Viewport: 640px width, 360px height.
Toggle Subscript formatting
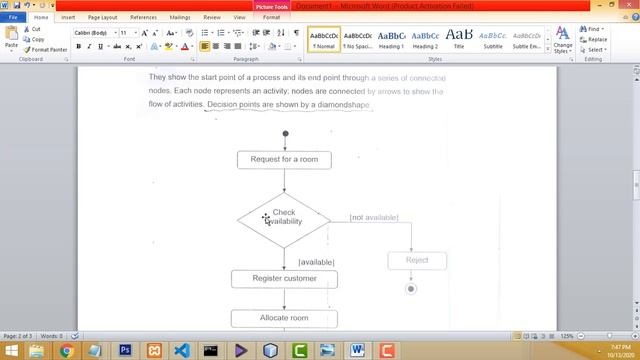[x=128, y=47]
